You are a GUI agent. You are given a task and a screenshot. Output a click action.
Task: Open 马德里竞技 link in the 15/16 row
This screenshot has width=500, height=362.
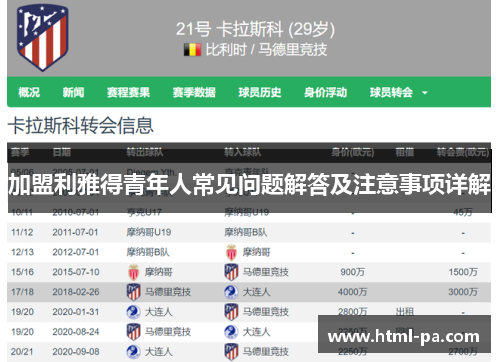(x=266, y=272)
